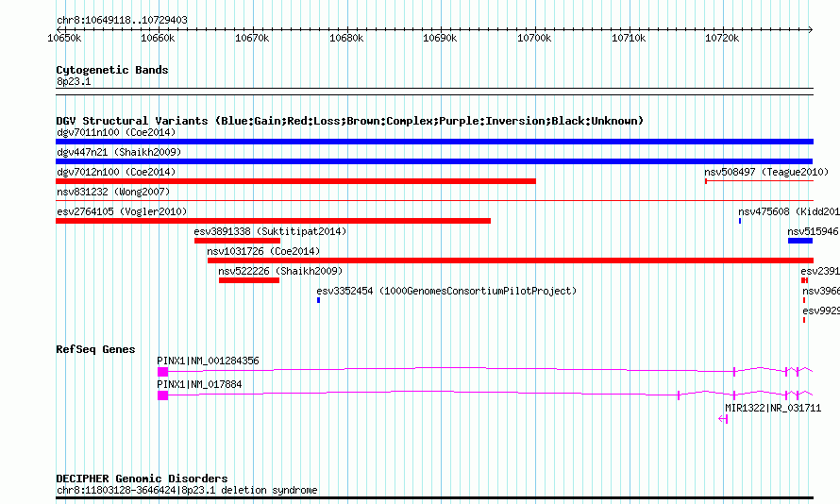The width and height of the screenshot is (840, 504).
Task: Click the 8p23.1 cytogenetic band line
Action: click(434, 92)
